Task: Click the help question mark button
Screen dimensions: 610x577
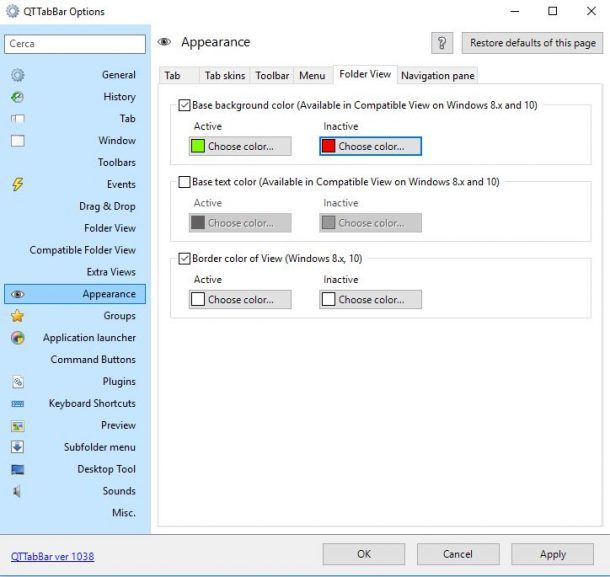Action: point(442,43)
